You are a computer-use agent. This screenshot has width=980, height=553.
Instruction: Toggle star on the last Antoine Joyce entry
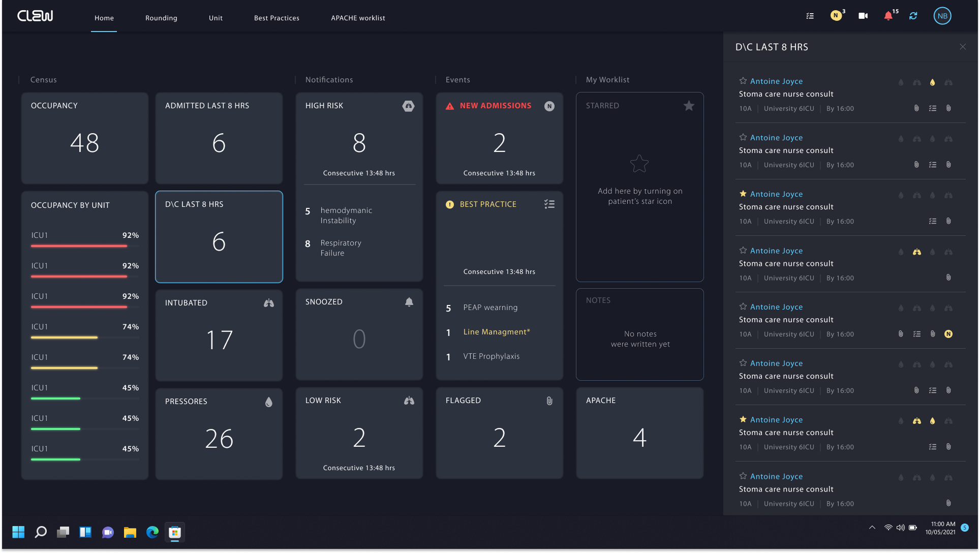(743, 476)
